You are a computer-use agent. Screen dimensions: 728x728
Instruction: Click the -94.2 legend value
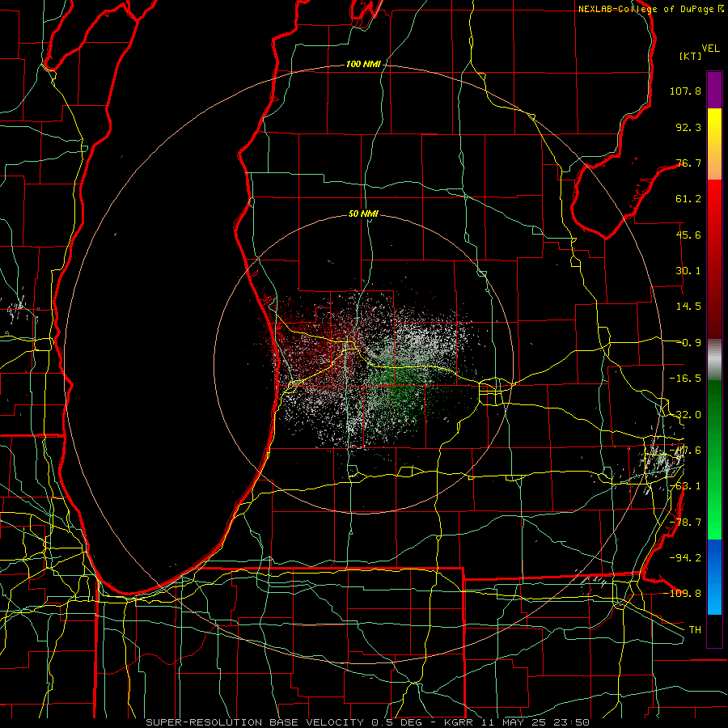click(x=685, y=557)
